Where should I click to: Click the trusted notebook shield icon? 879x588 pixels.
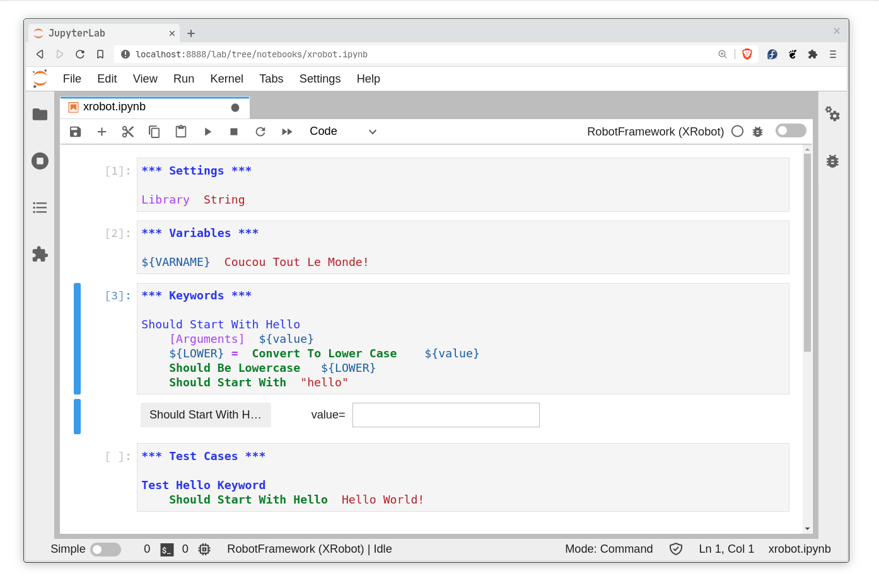(x=676, y=549)
